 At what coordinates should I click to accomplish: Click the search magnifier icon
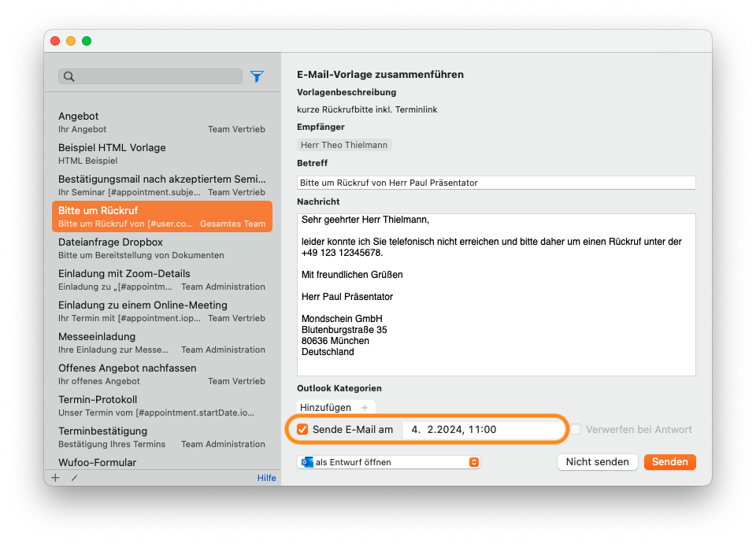click(69, 76)
